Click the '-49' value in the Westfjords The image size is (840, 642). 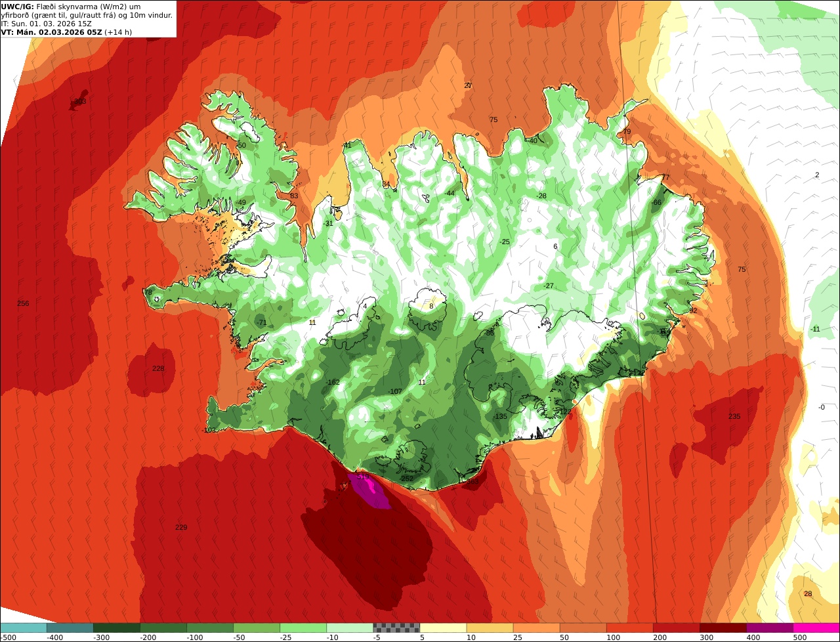(241, 202)
